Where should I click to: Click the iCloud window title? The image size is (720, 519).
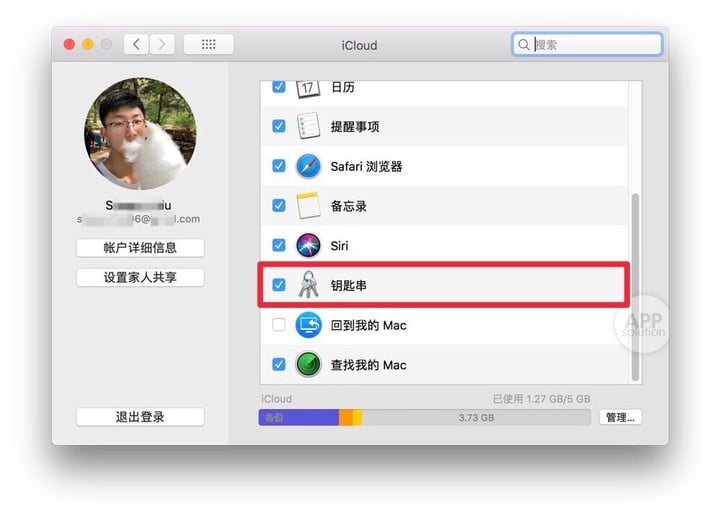click(x=359, y=45)
